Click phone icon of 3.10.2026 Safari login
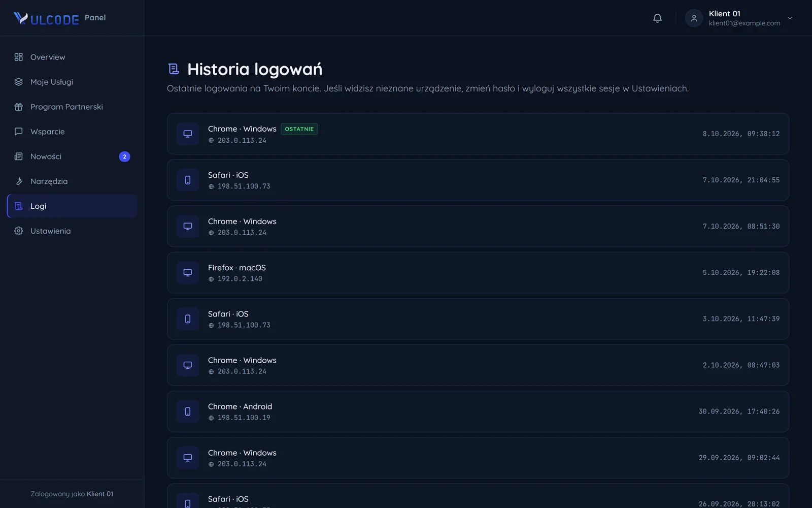Screen dimensions: 812x508 click(188, 319)
